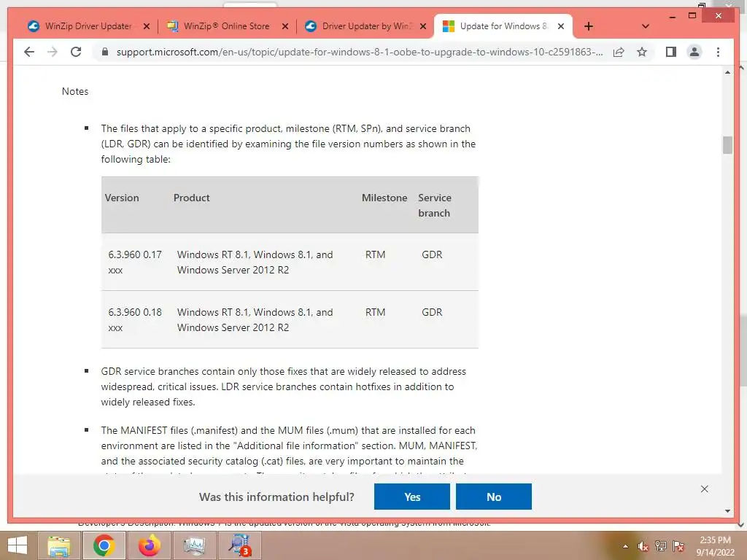Viewport: 747px width, 560px height.
Task: Click the Notes heading
Action: tap(75, 91)
